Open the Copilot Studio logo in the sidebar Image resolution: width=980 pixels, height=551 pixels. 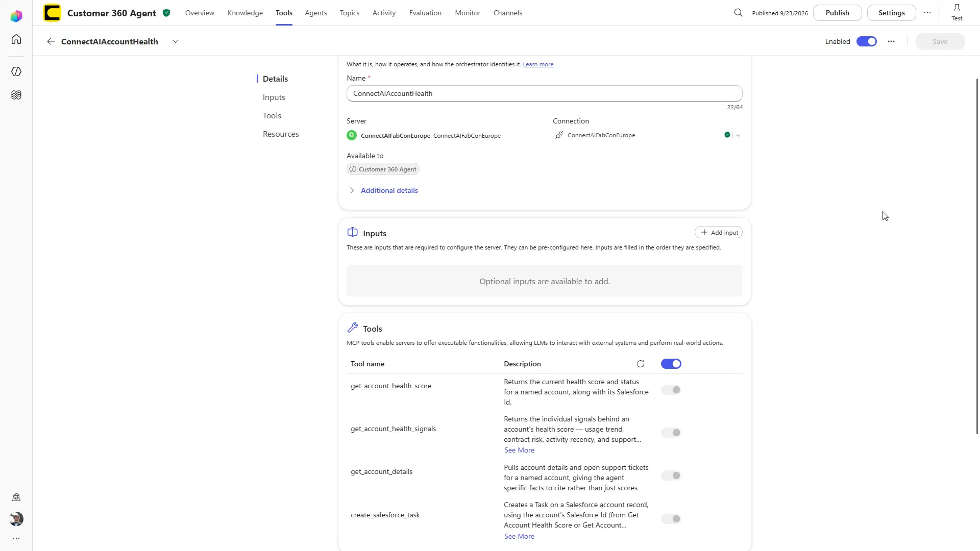[x=16, y=16]
